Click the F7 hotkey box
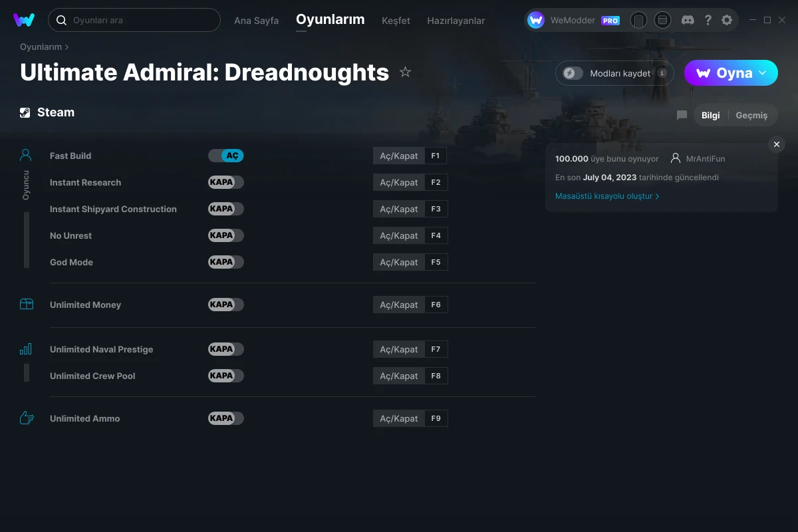798x532 pixels. (436, 349)
